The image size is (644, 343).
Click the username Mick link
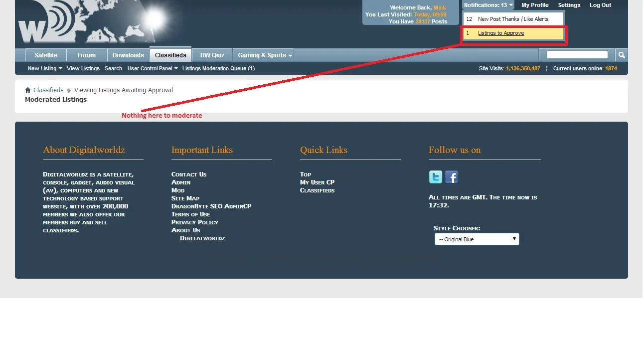(440, 7)
